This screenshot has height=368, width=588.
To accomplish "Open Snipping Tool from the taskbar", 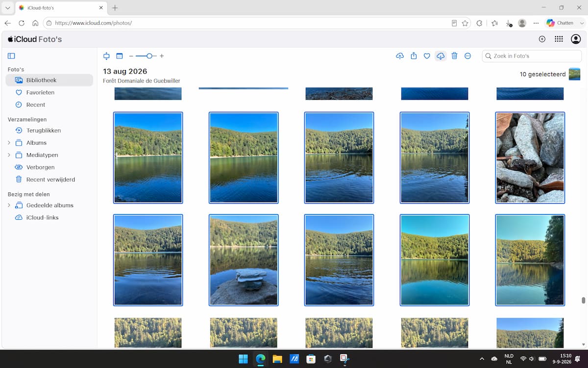I will (344, 359).
